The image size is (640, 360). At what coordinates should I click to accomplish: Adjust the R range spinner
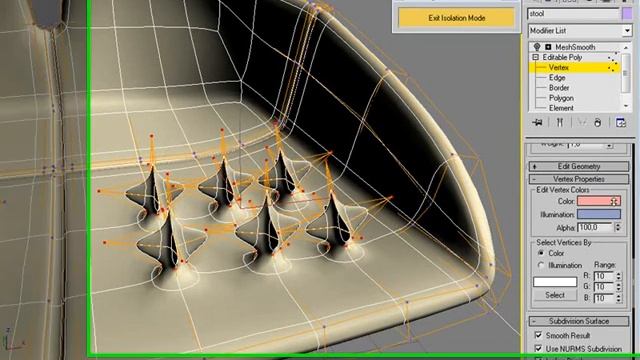pyautogui.click(x=618, y=276)
